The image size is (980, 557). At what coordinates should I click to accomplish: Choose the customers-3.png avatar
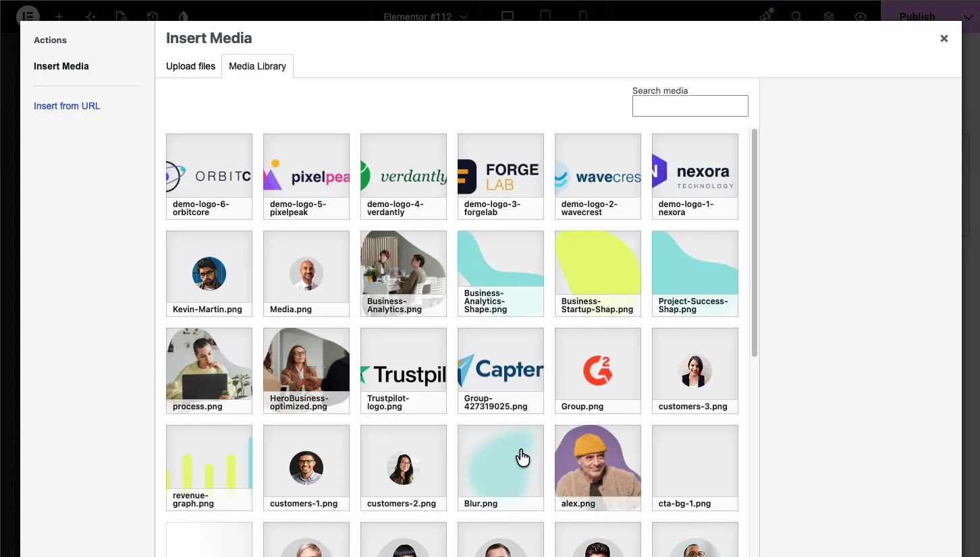click(x=695, y=371)
